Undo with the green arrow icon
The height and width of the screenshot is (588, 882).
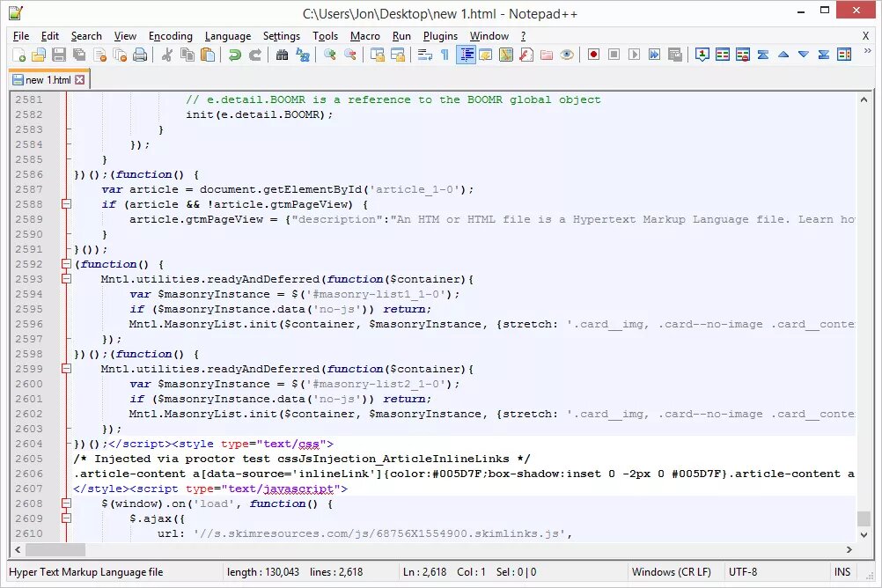(x=234, y=55)
